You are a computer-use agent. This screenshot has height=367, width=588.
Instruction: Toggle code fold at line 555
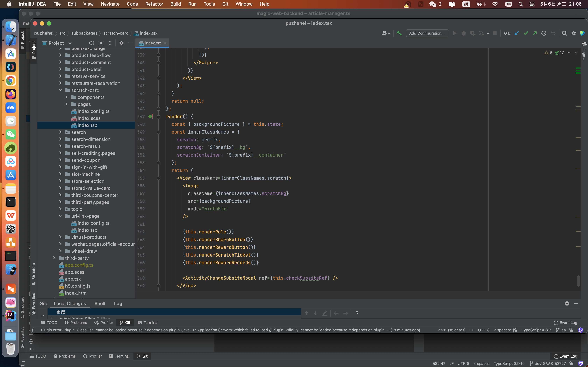pyautogui.click(x=158, y=178)
